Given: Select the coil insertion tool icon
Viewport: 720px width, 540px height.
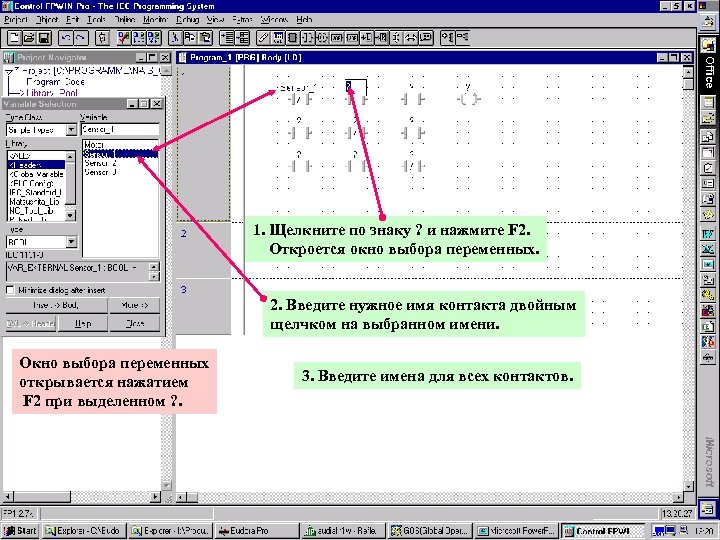Looking at the screenshot, I should coord(322,38).
